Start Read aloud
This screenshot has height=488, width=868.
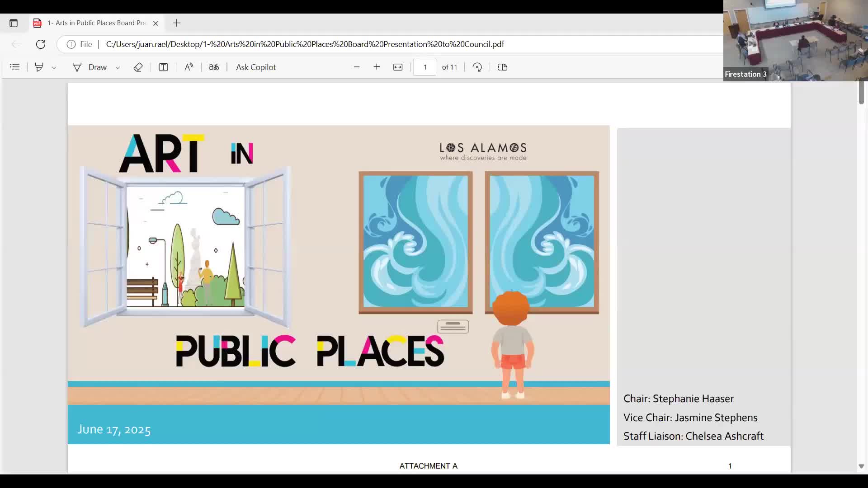point(189,67)
